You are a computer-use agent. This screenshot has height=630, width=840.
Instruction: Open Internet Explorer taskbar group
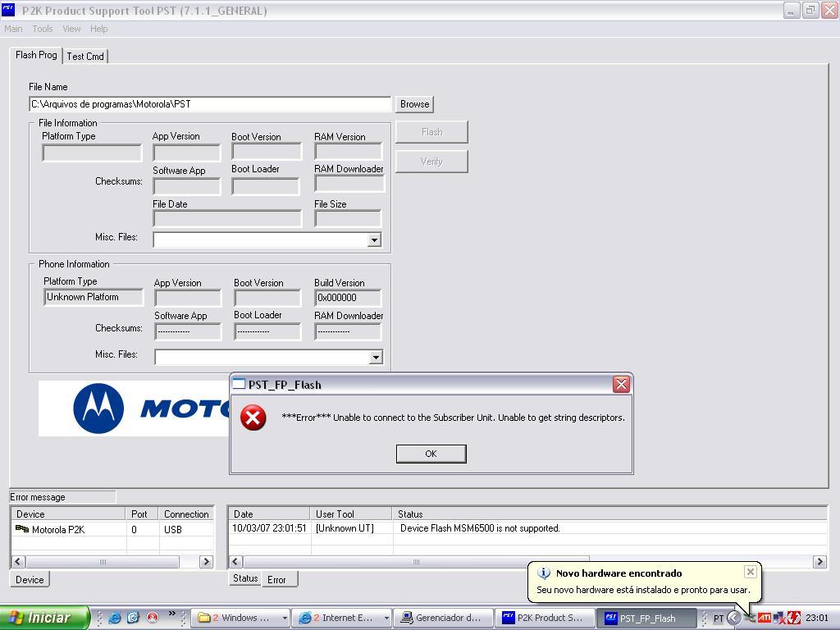(343, 618)
